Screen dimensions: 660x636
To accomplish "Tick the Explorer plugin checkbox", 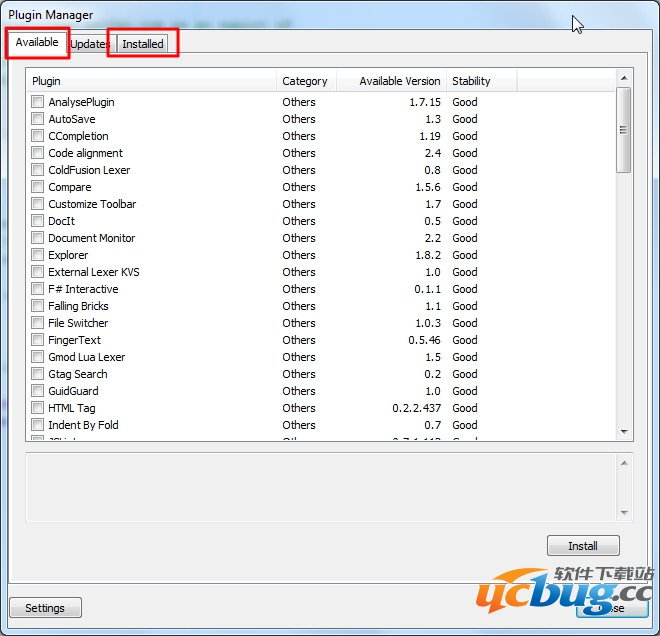I will tap(37, 255).
